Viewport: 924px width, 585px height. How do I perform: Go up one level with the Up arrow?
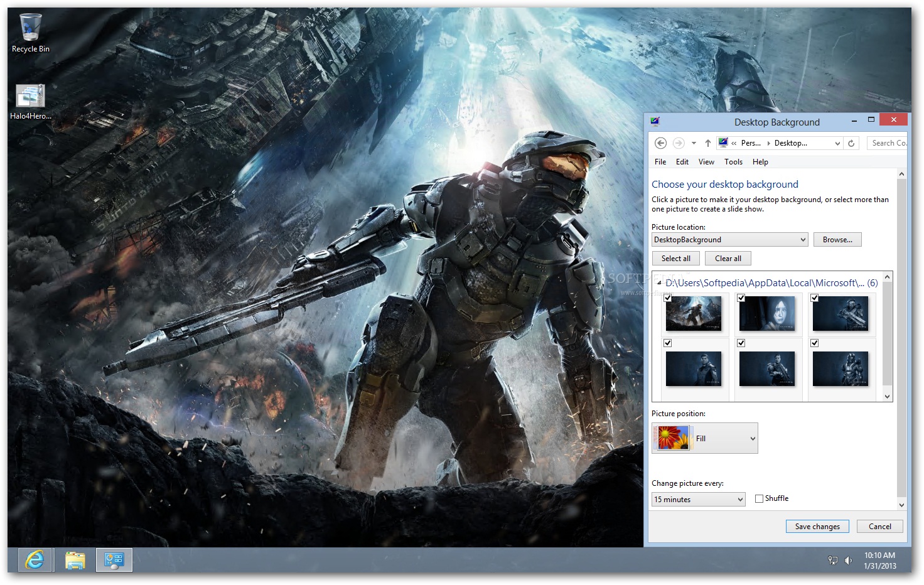707,143
